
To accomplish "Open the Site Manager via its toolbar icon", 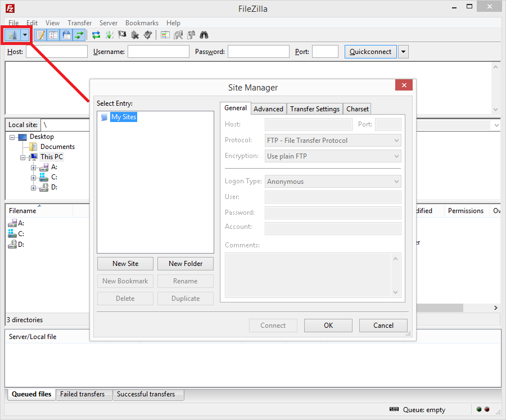I will pos(12,35).
